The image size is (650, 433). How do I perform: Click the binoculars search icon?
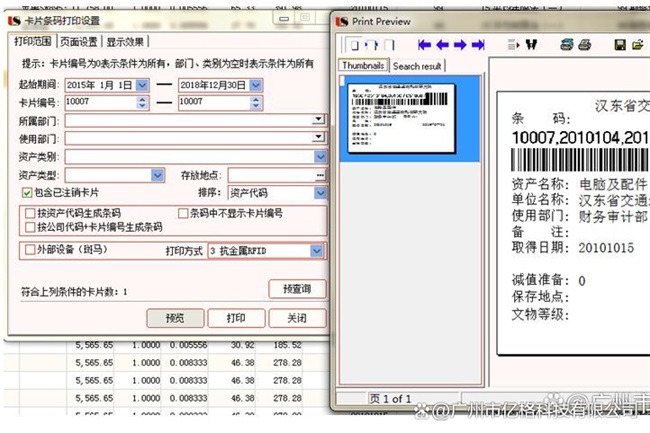(529, 45)
